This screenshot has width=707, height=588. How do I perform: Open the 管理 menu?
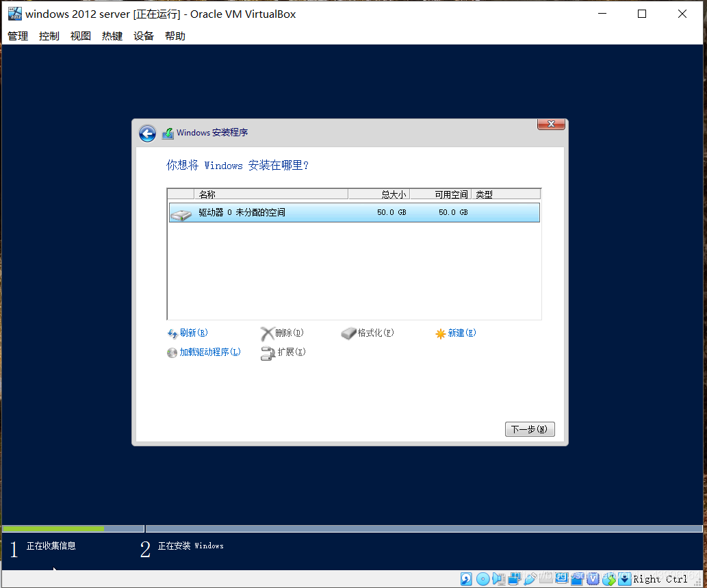[x=18, y=36]
